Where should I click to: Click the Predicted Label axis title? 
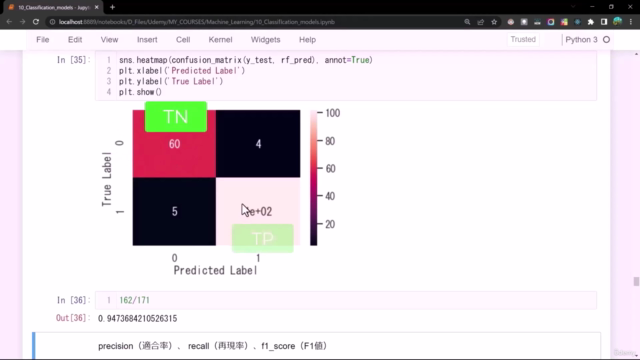coord(216,270)
